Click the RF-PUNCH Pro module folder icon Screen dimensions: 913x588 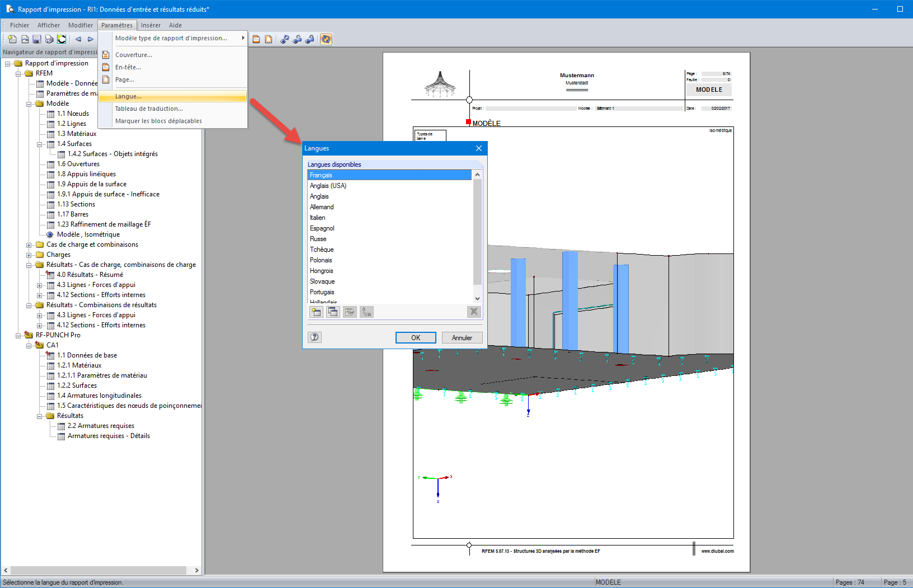[29, 335]
